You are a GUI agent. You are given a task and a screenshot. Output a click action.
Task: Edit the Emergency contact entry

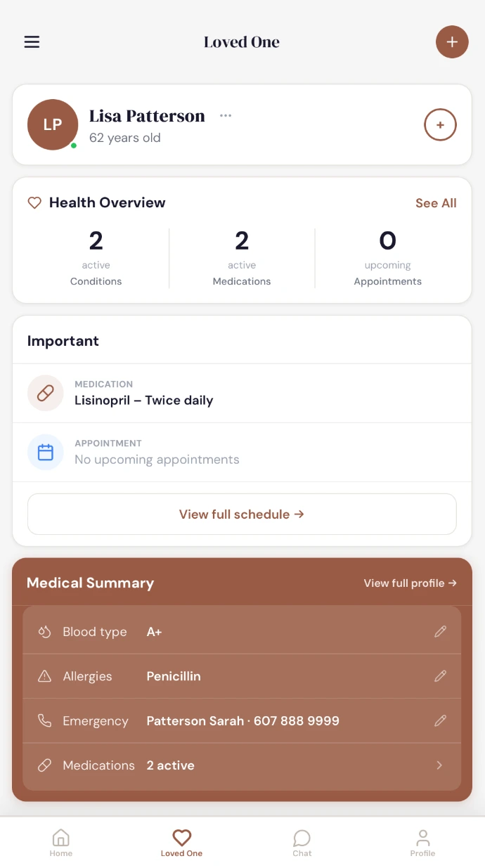click(x=440, y=720)
